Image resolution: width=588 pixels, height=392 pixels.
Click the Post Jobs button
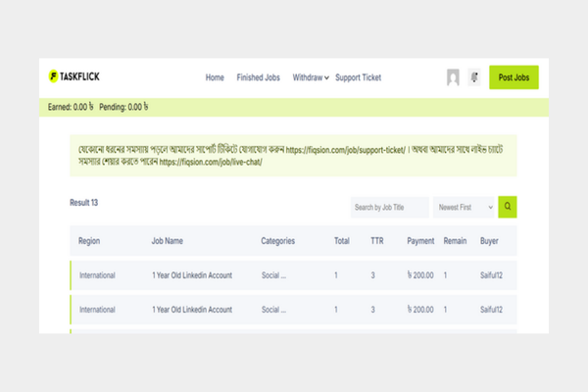coord(514,77)
